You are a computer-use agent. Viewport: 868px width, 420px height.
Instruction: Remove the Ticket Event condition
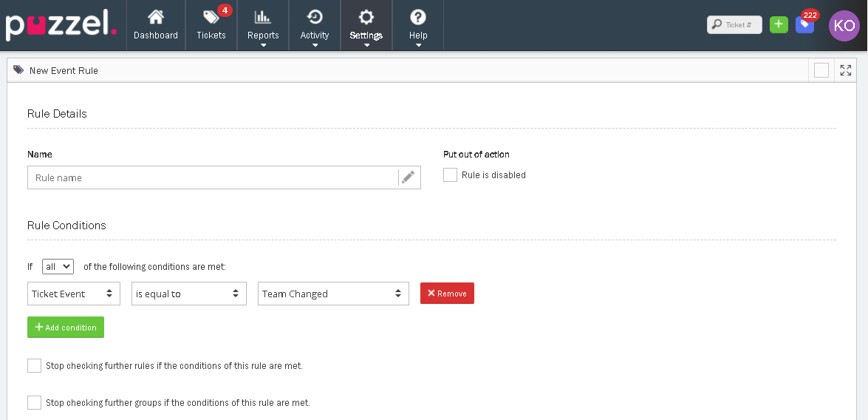click(447, 294)
